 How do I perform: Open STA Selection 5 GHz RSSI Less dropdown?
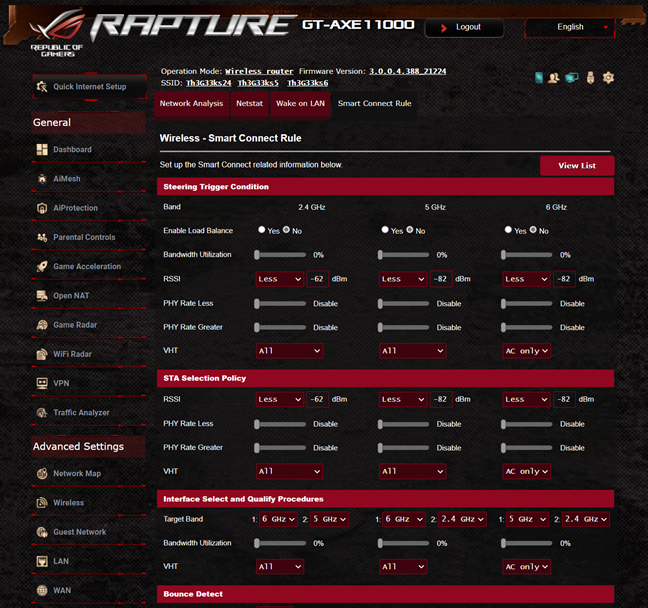point(403,399)
